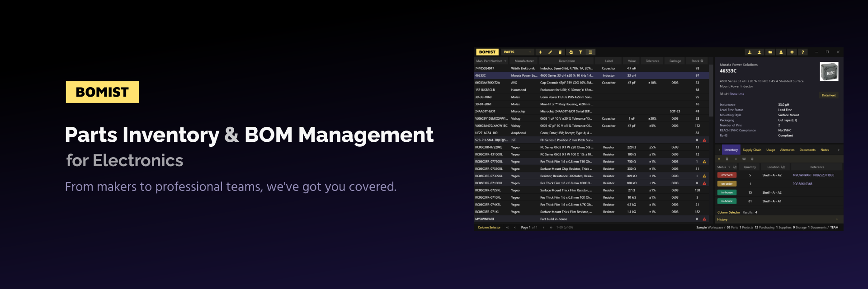Open the help question mark icon
Image resolution: width=868 pixels, height=289 pixels.
coord(803,52)
